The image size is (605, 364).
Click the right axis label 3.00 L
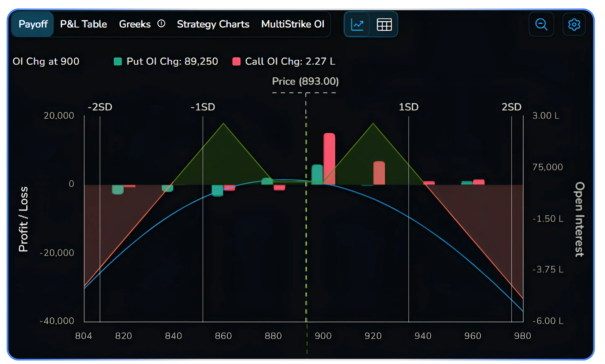(x=546, y=116)
